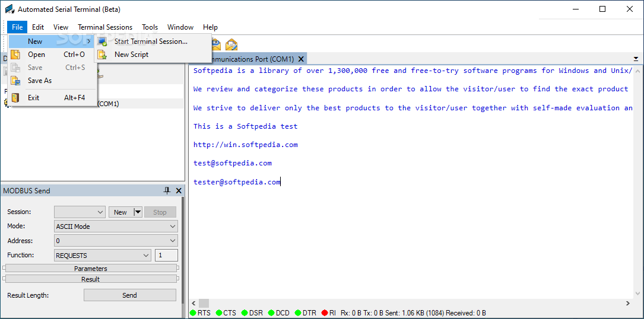Click the line starting 'We review and categorize'
This screenshot has width=644, height=319.
pos(411,89)
